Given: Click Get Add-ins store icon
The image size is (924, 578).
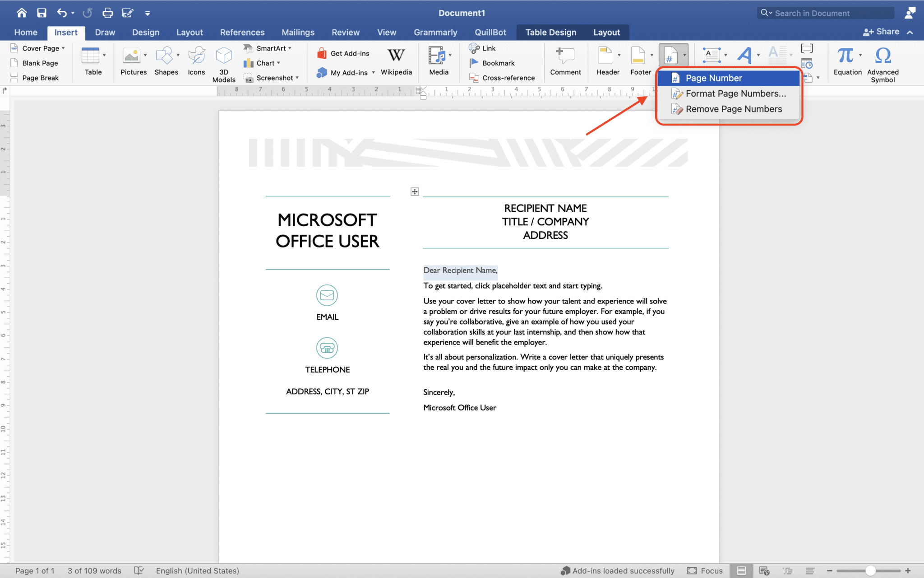Looking at the screenshot, I should [x=322, y=53].
